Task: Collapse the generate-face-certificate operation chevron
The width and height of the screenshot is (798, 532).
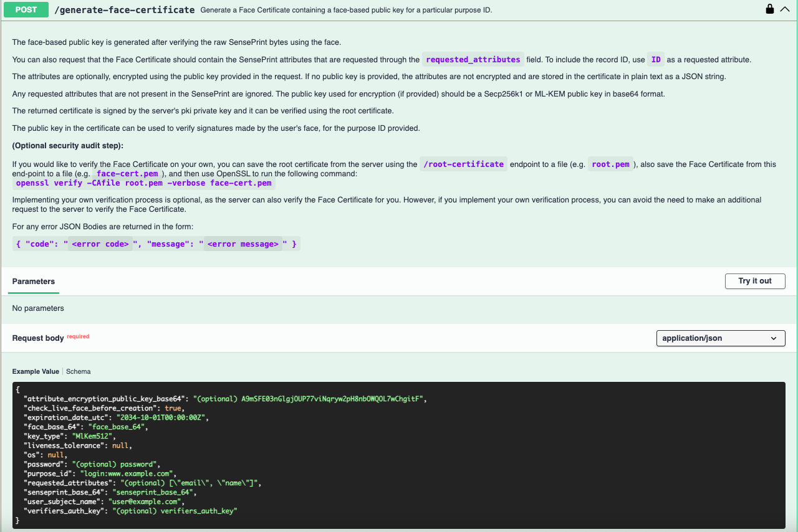Action: tap(785, 9)
